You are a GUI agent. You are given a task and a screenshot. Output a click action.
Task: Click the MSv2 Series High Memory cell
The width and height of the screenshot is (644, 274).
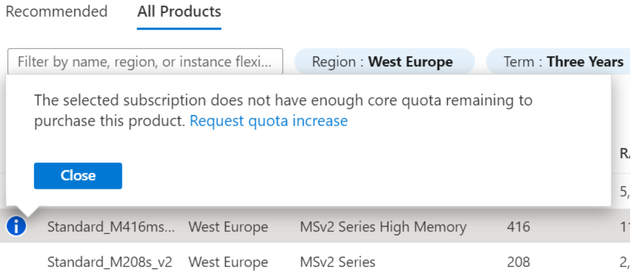383,227
